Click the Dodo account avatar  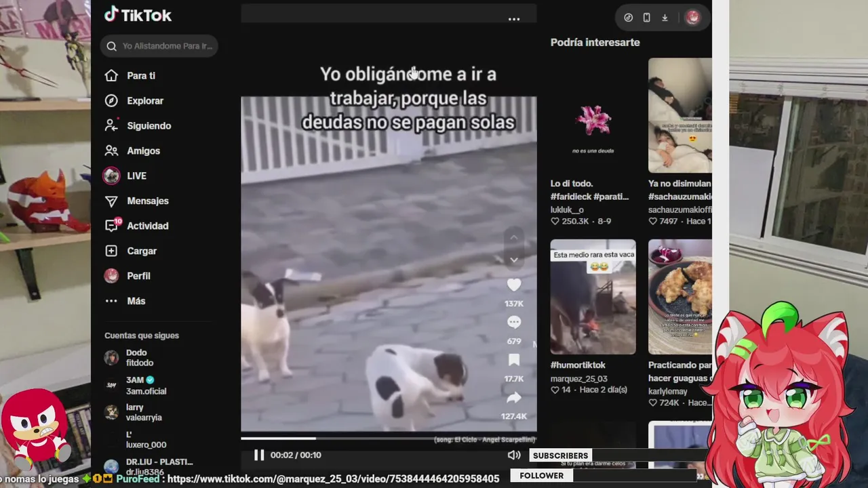pos(111,359)
